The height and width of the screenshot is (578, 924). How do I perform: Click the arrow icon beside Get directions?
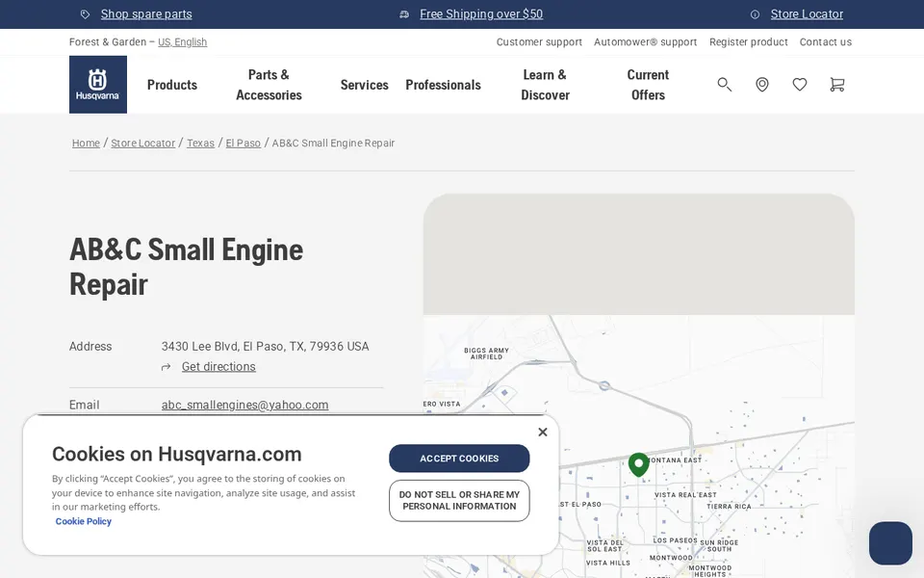(x=167, y=367)
